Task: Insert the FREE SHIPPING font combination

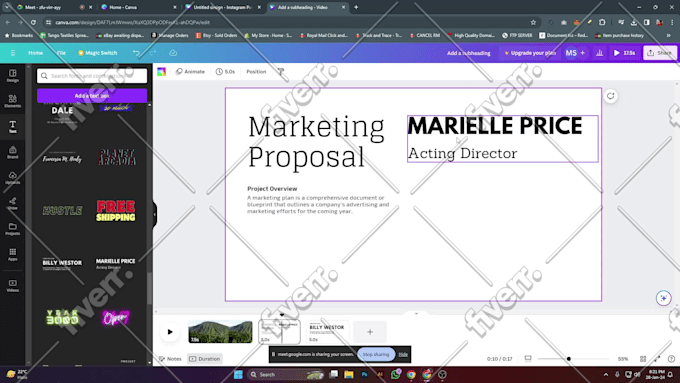Action: tap(116, 211)
